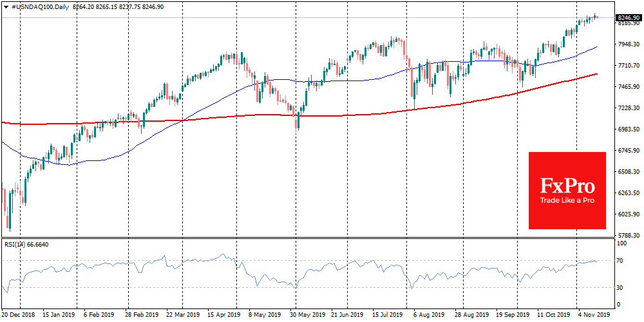This screenshot has width=644, height=322.
Task: Click the 6025.90 price axis label
Action: [628, 214]
